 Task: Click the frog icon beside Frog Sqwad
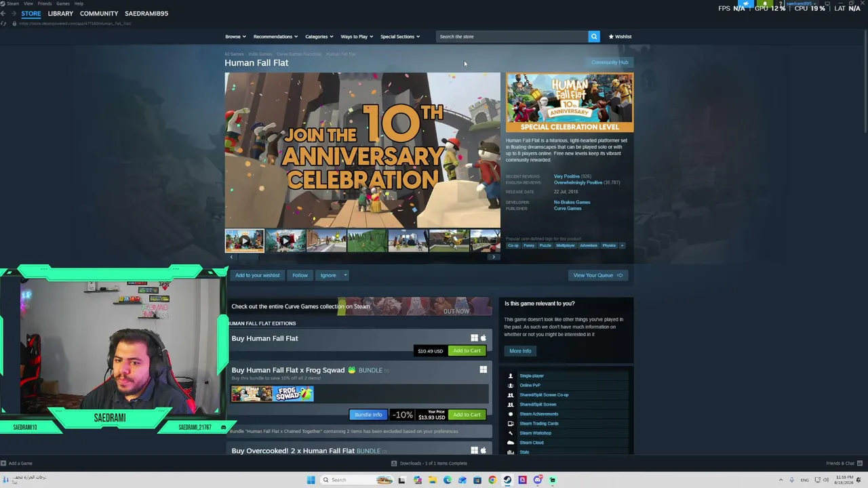(x=351, y=370)
